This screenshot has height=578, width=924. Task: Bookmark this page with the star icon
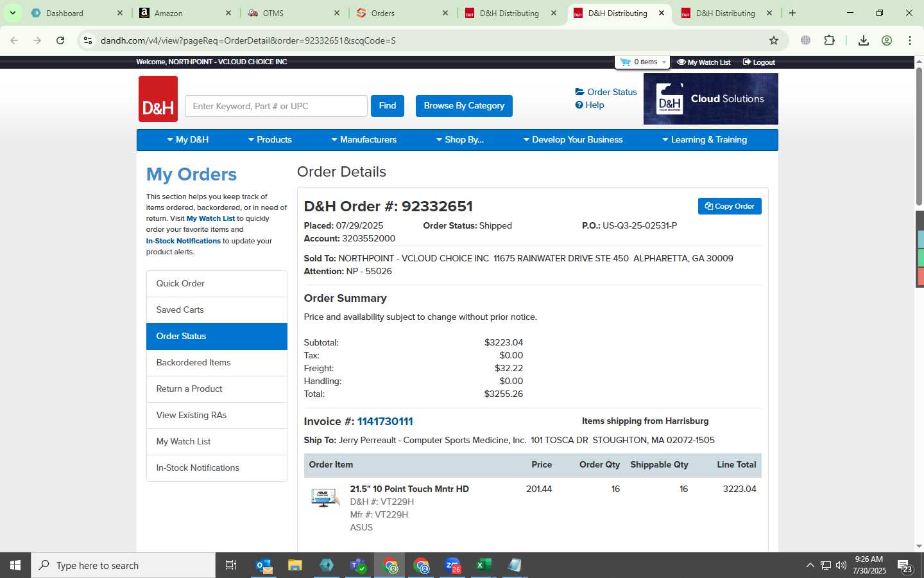[774, 40]
